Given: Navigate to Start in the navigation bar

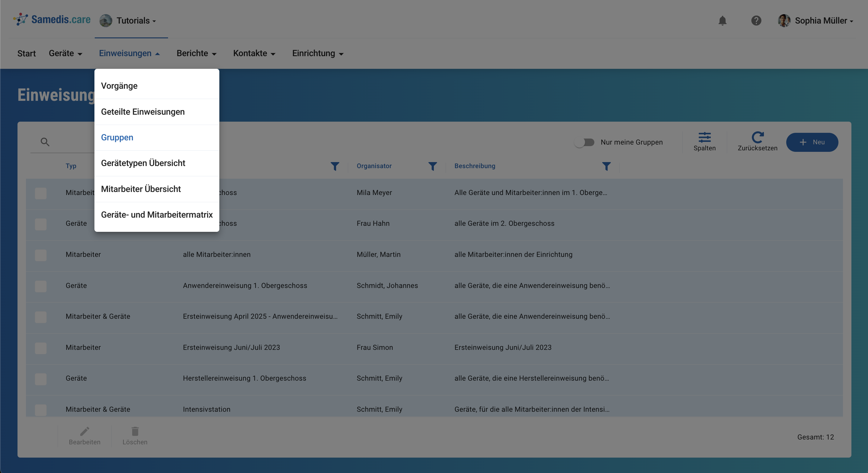Looking at the screenshot, I should pyautogui.click(x=26, y=53).
